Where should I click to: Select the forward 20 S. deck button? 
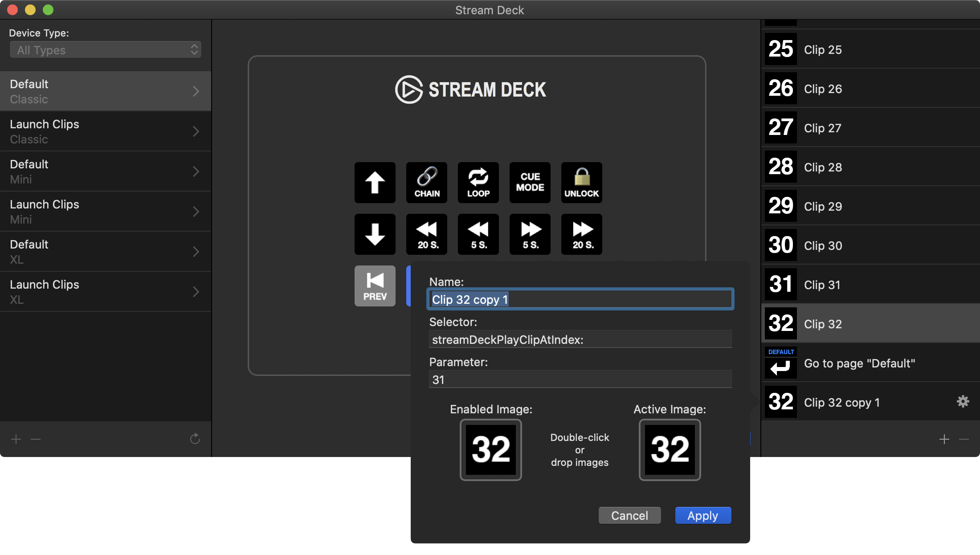click(582, 234)
